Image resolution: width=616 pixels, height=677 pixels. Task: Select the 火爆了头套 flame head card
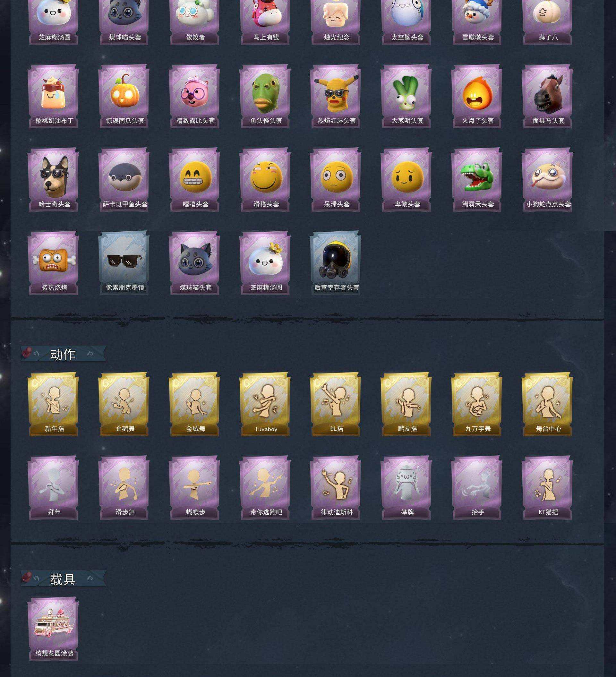477,96
